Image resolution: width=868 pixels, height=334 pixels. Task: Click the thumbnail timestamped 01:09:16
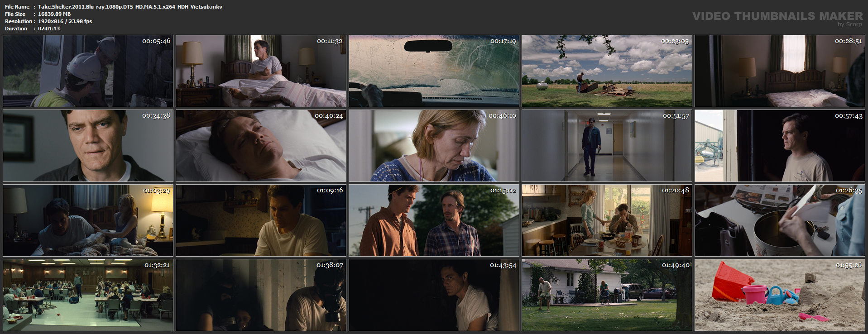point(261,220)
